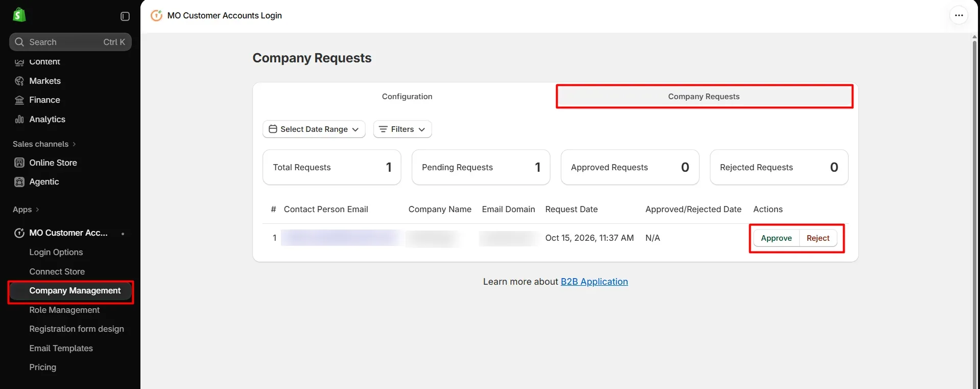
Task: Click the 'Company Name' column header
Action: [440, 209]
